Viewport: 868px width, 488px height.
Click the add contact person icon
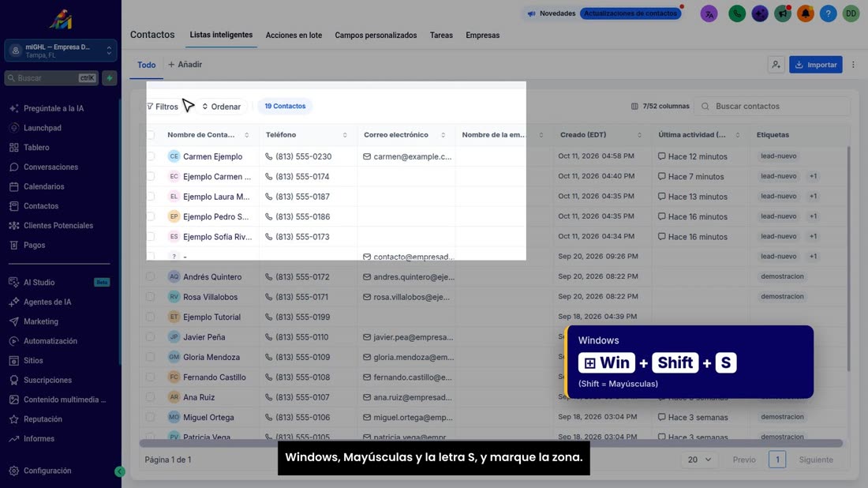point(776,65)
